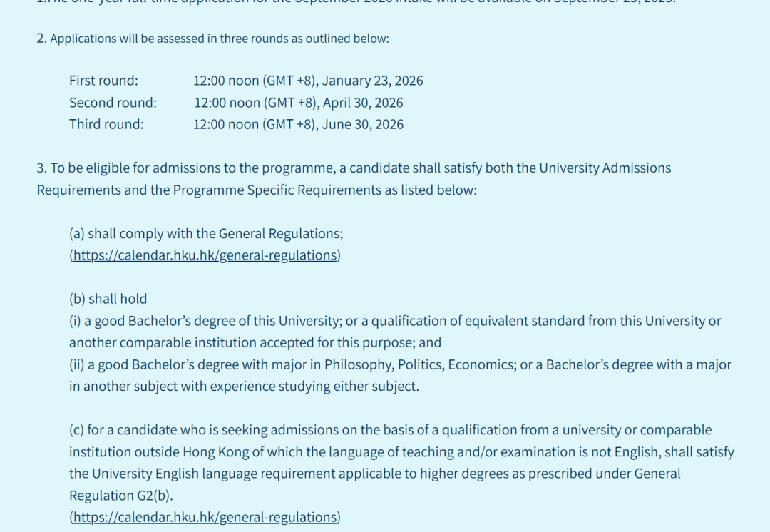Click the 'First round:' label
Viewport: 770px width, 532px height.
[103, 81]
